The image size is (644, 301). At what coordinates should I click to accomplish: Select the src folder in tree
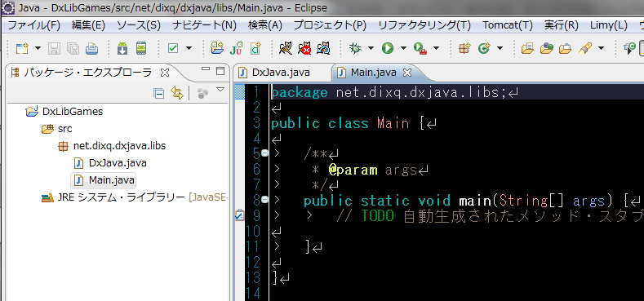pyautogui.click(x=65, y=129)
